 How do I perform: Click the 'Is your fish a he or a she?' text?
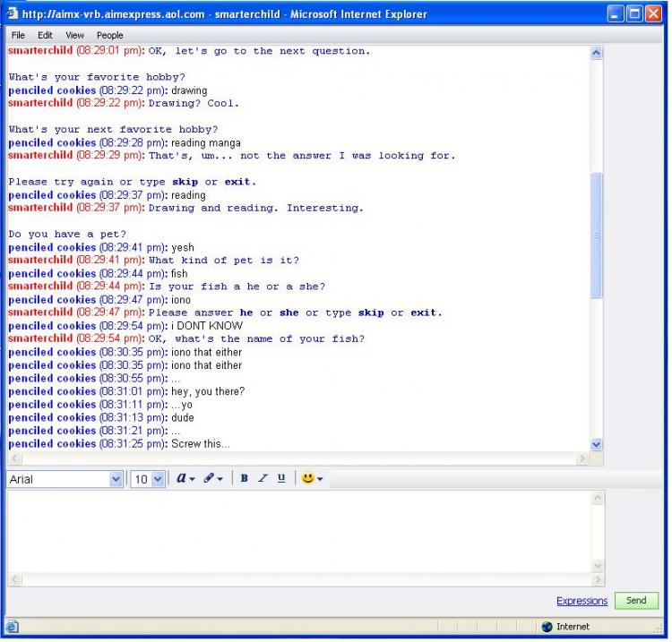237,287
